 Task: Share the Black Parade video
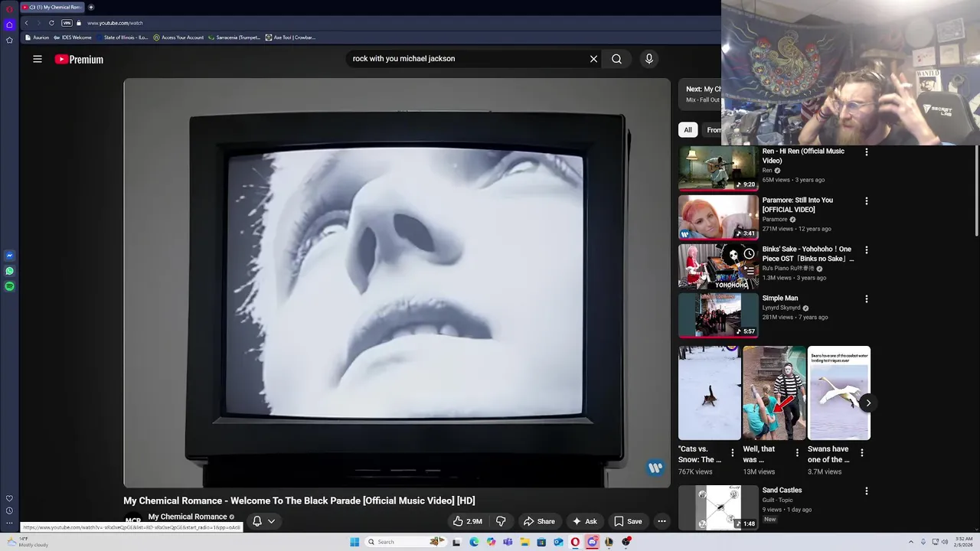click(539, 521)
